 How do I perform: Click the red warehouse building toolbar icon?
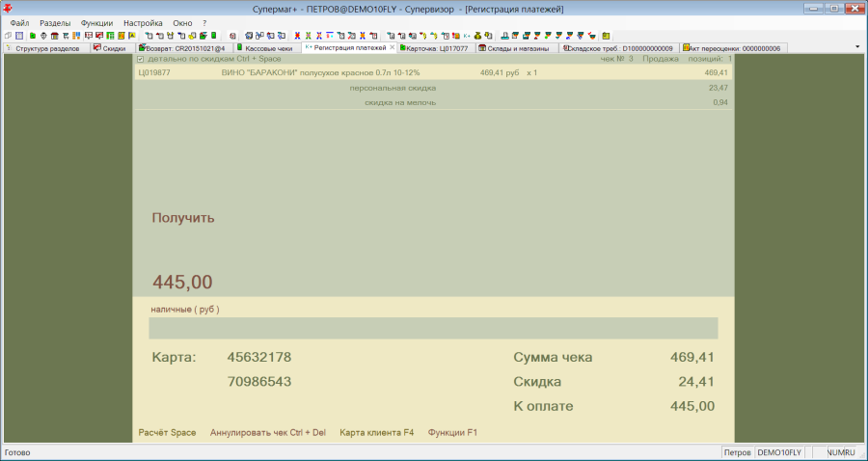point(55,36)
